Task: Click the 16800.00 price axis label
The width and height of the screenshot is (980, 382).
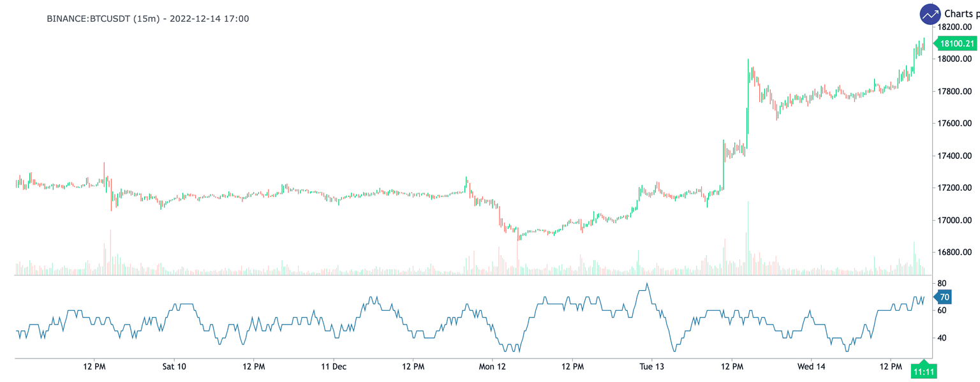Action: (954, 253)
